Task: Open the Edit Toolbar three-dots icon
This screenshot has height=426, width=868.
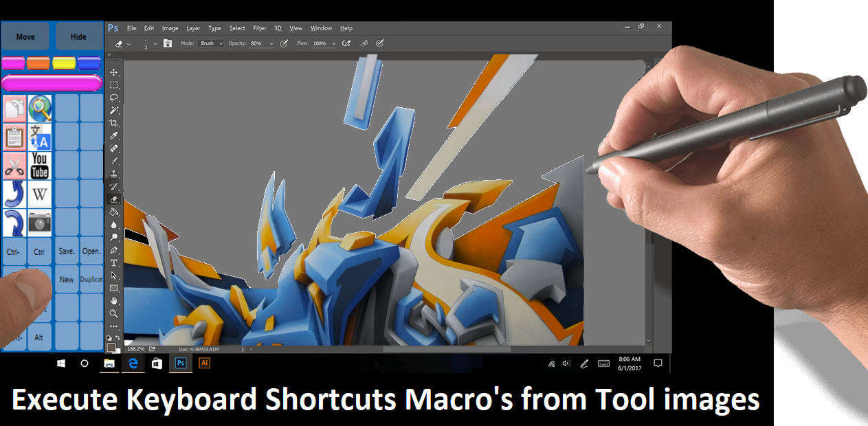Action: pos(114,326)
